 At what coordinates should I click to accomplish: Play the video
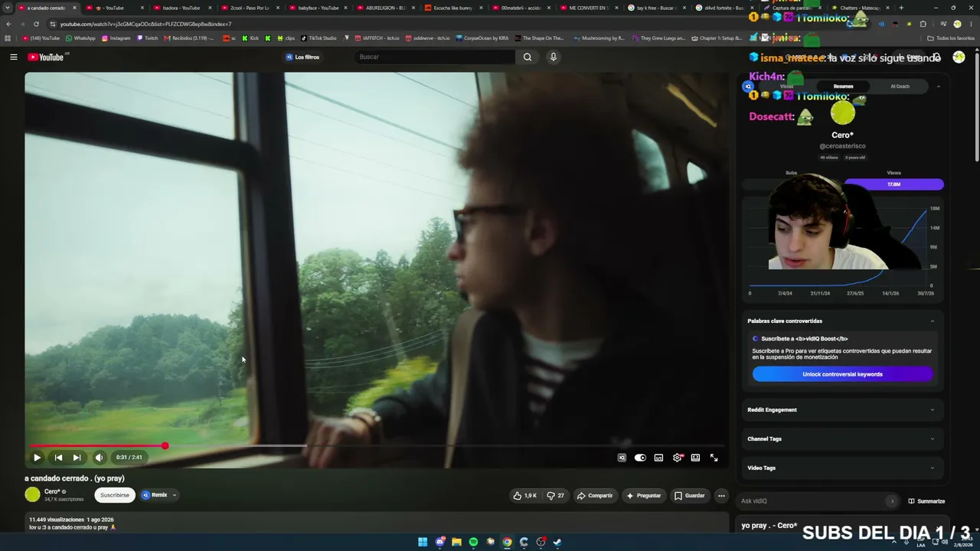tap(37, 458)
